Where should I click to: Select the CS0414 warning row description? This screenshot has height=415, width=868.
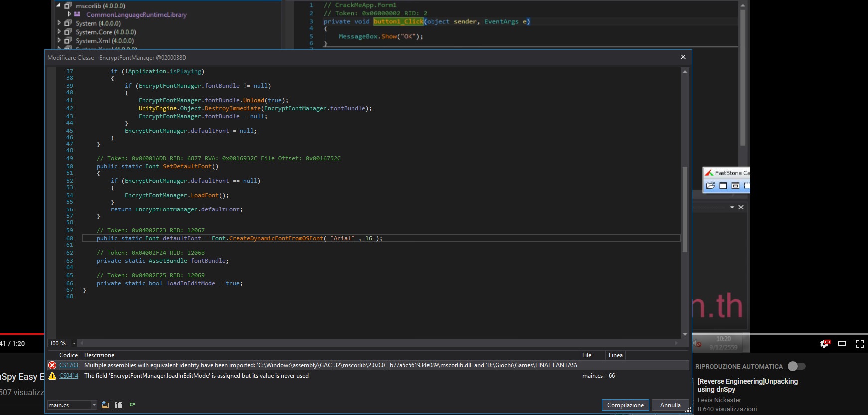(196, 376)
